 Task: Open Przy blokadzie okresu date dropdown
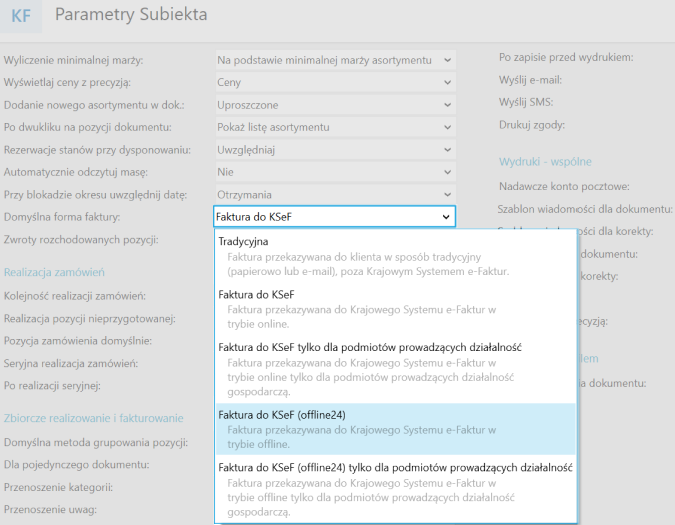pos(335,193)
